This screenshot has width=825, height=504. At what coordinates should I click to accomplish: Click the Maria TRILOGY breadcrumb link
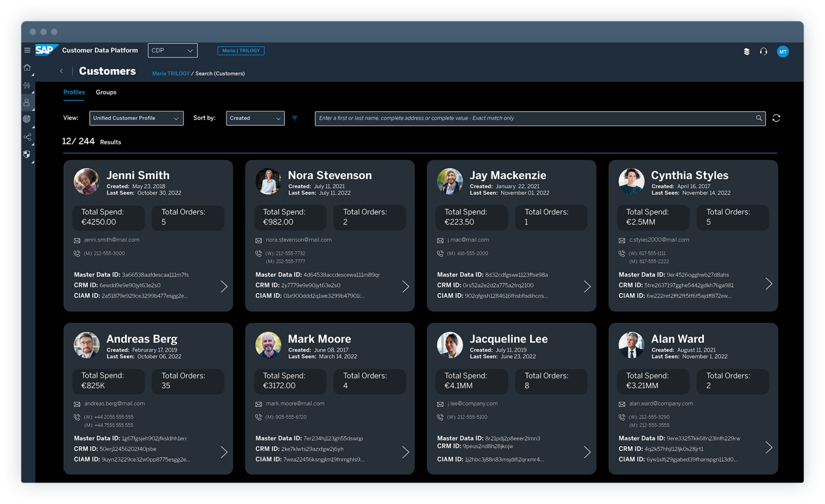[x=171, y=74]
